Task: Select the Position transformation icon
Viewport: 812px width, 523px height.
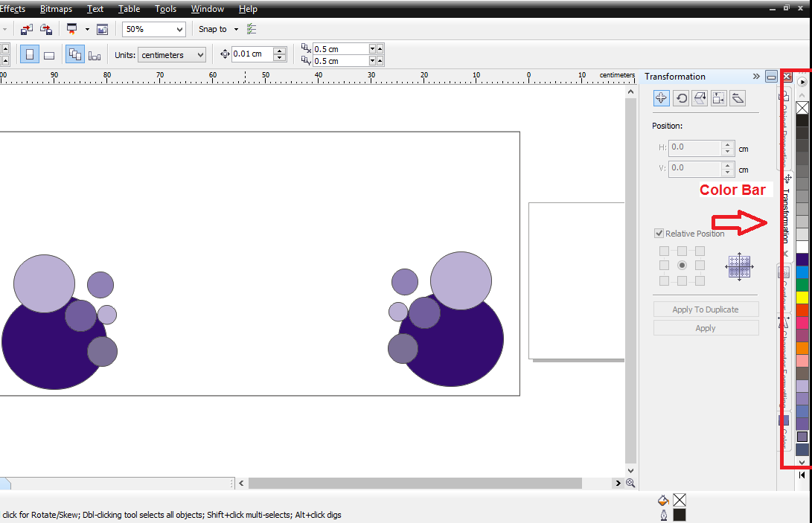Action: point(661,98)
